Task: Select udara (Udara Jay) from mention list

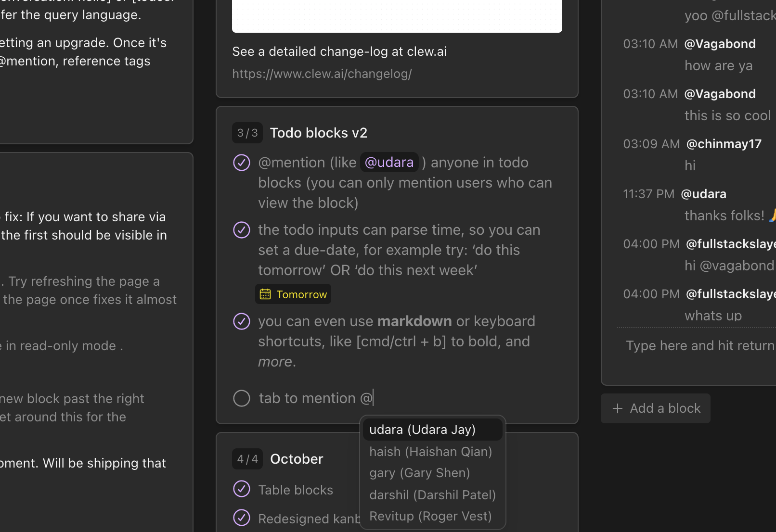Action: pos(432,430)
